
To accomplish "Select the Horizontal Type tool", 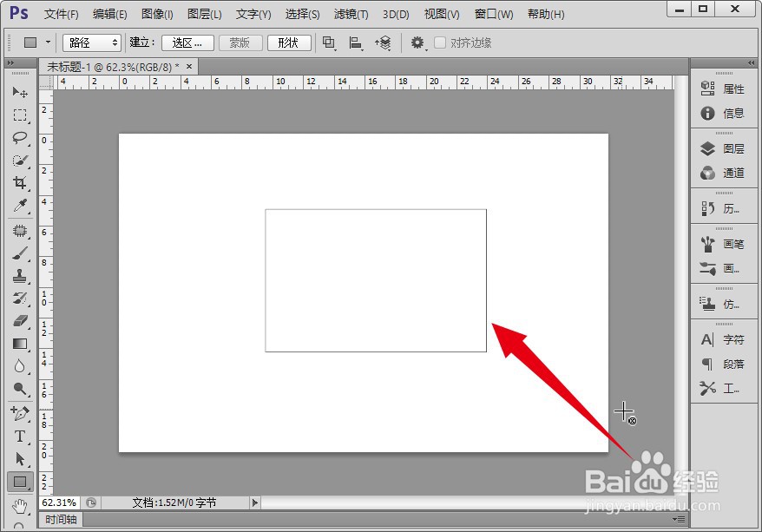I will coord(20,437).
